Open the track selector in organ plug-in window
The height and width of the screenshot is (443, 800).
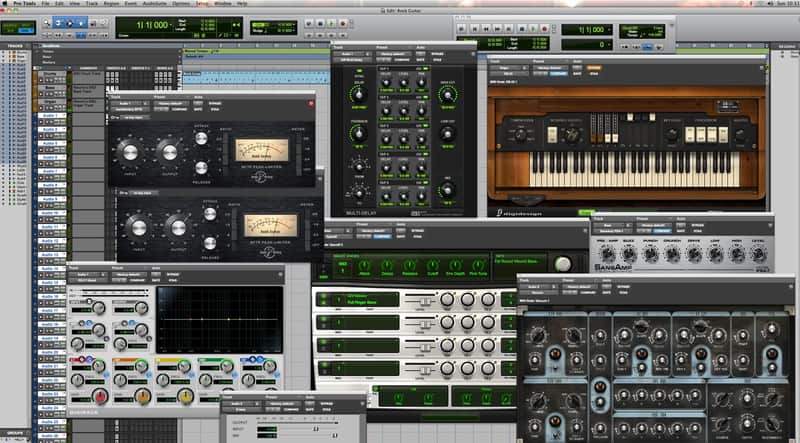(x=509, y=68)
